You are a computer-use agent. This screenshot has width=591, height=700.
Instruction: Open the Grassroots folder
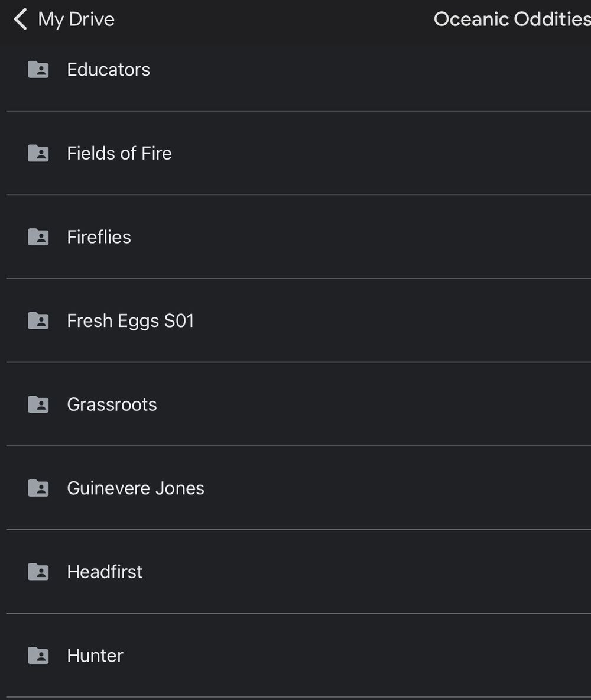pyautogui.click(x=298, y=404)
